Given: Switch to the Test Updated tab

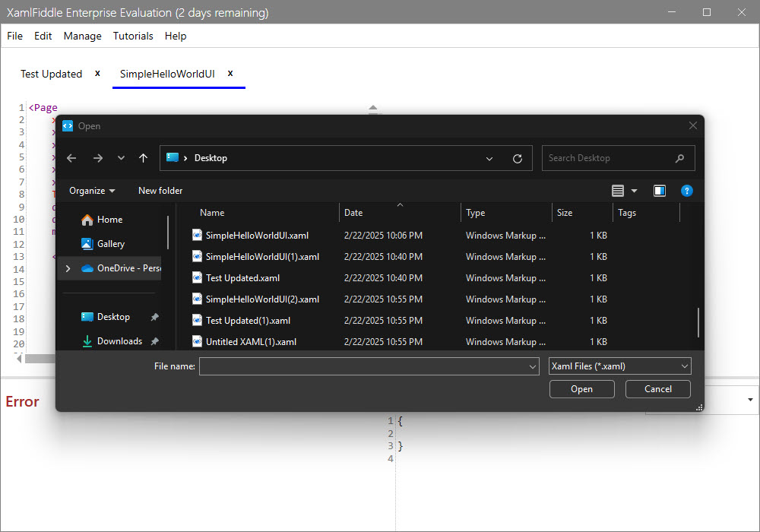Looking at the screenshot, I should (x=51, y=74).
